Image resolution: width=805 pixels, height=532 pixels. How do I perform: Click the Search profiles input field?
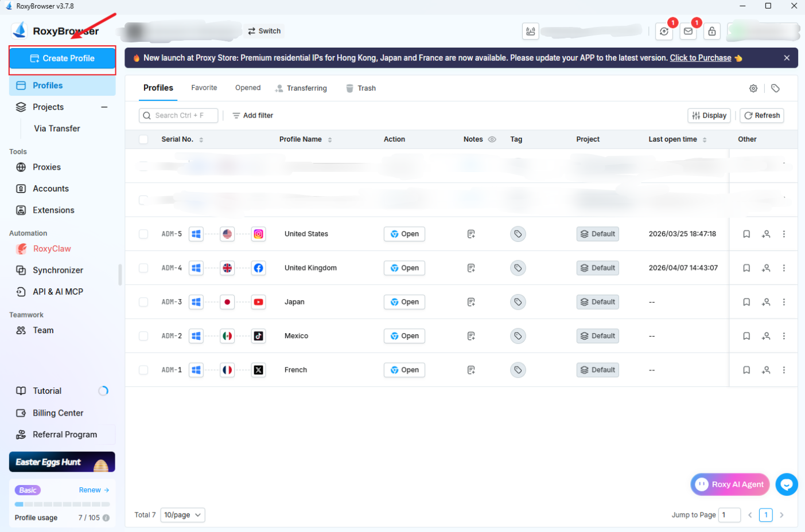[179, 115]
